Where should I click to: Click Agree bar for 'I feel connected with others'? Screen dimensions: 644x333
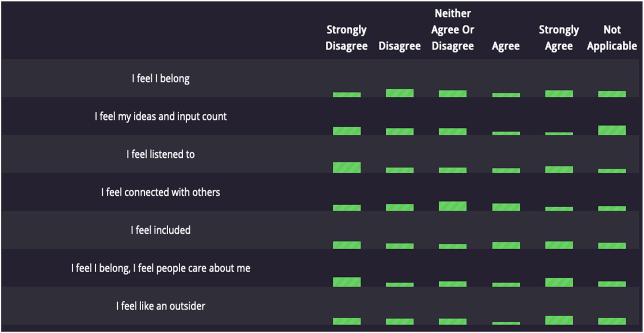click(x=506, y=207)
